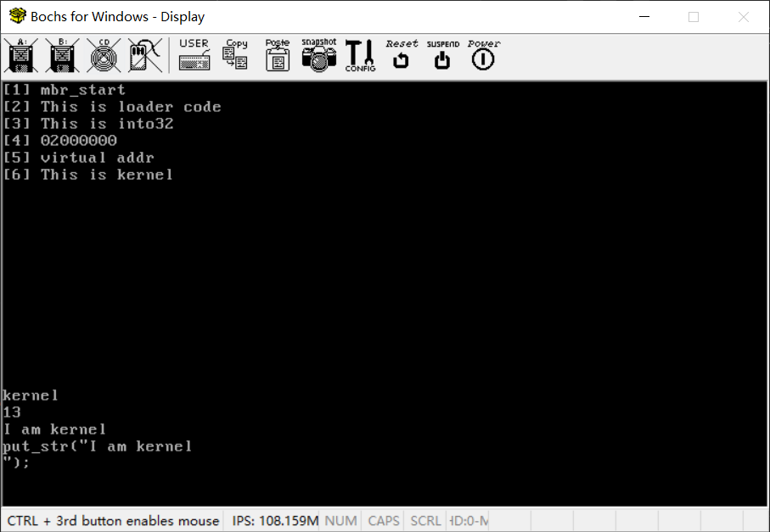The image size is (770, 532).
Task: Click the '13' output line
Action: tap(12, 412)
